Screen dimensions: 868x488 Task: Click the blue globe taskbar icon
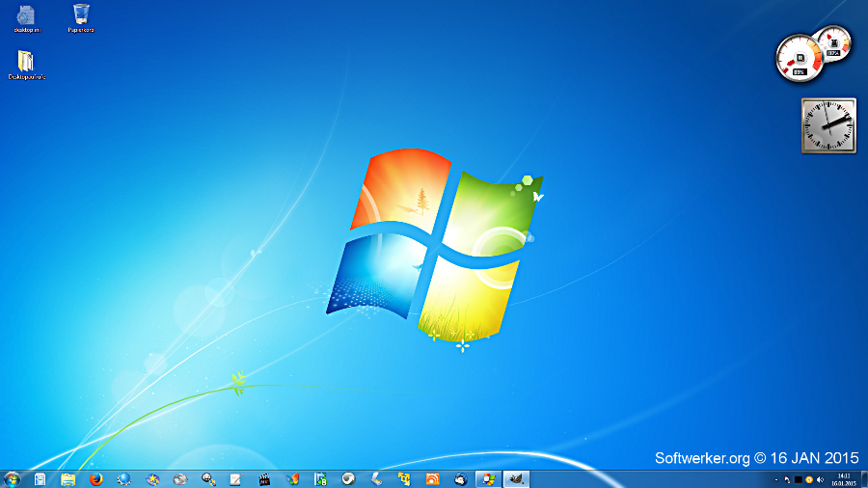[123, 478]
